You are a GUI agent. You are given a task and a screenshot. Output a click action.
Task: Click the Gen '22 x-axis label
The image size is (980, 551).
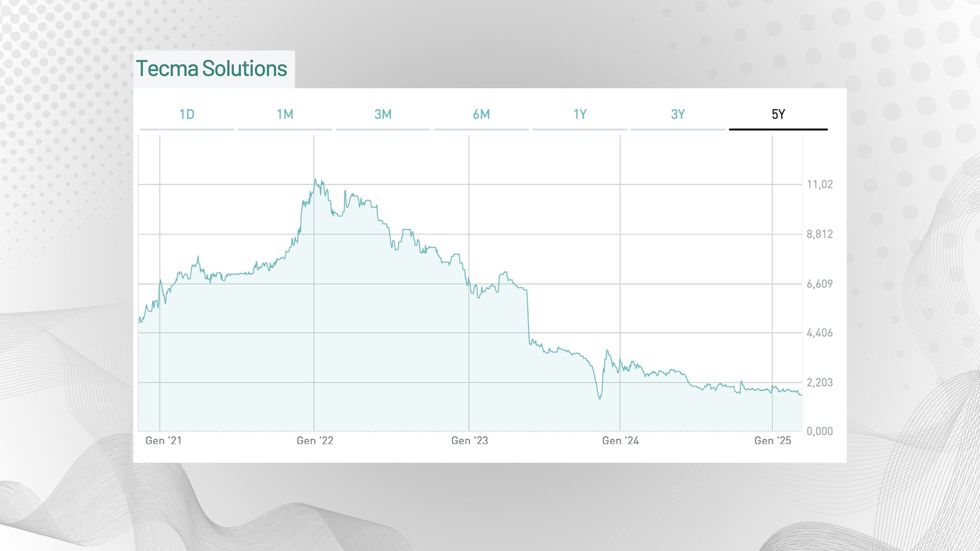point(315,441)
